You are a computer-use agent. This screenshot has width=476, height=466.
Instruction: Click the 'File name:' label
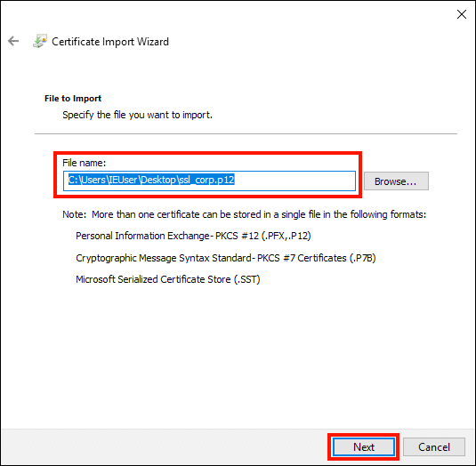tap(85, 163)
